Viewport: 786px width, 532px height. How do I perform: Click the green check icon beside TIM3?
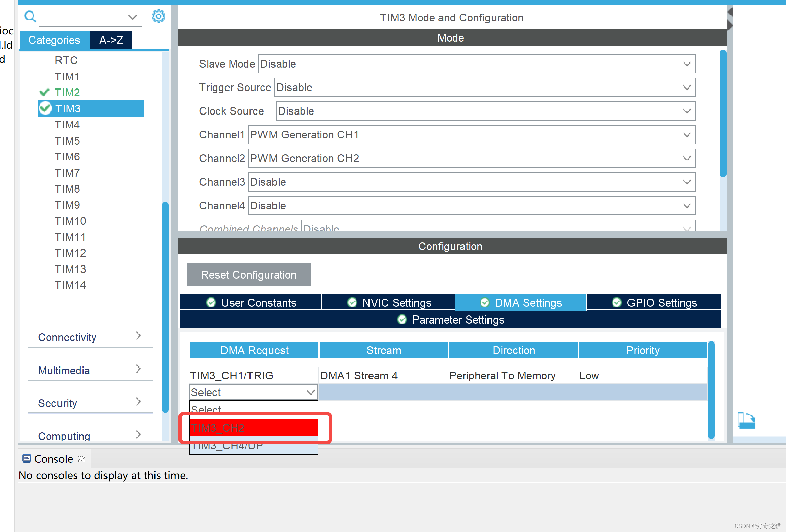click(45, 108)
